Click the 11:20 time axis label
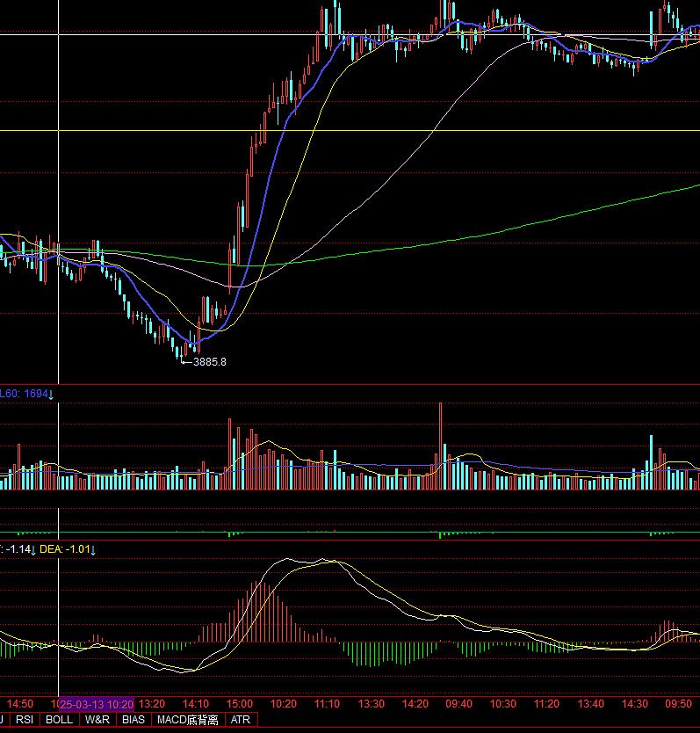Image resolution: width=700 pixels, height=733 pixels. [546, 704]
